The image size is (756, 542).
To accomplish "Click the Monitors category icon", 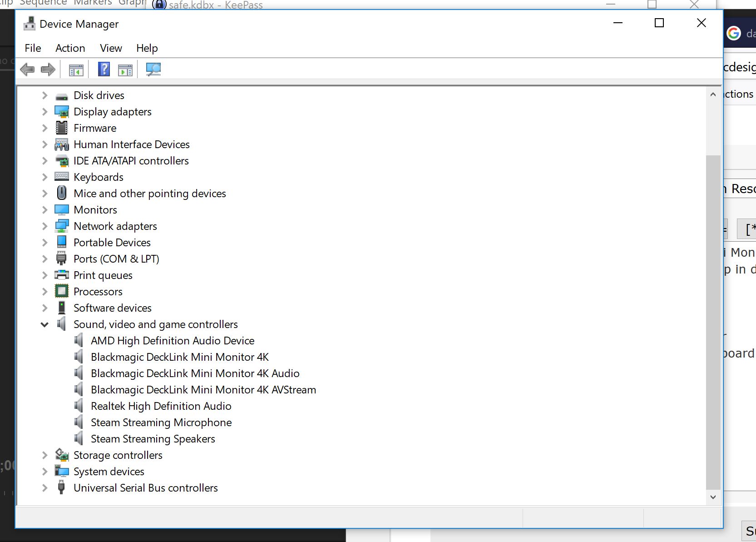I will (x=62, y=209).
